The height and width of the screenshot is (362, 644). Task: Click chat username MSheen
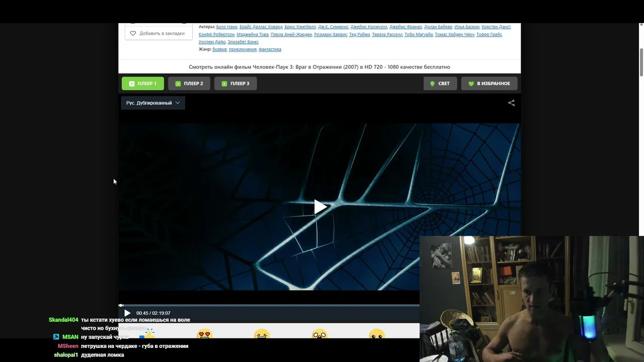[68, 346]
